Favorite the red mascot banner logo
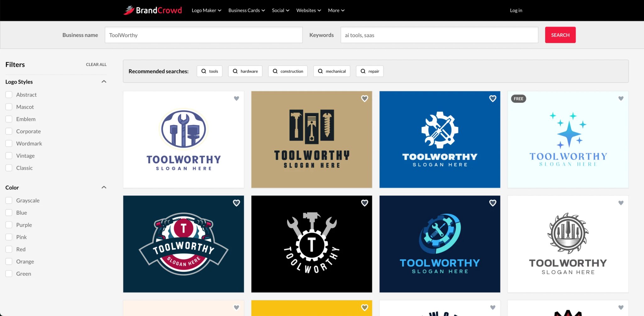The image size is (644, 316). (x=236, y=203)
